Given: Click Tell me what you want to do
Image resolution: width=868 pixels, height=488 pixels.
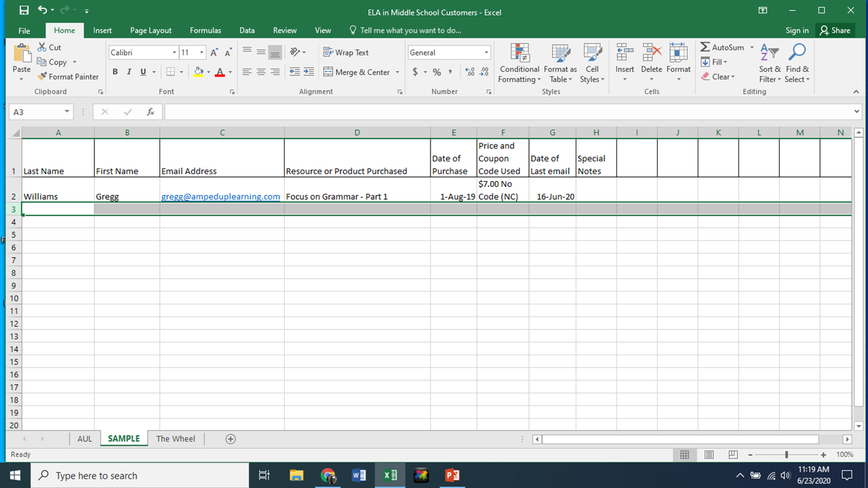Looking at the screenshot, I should click(x=405, y=30).
